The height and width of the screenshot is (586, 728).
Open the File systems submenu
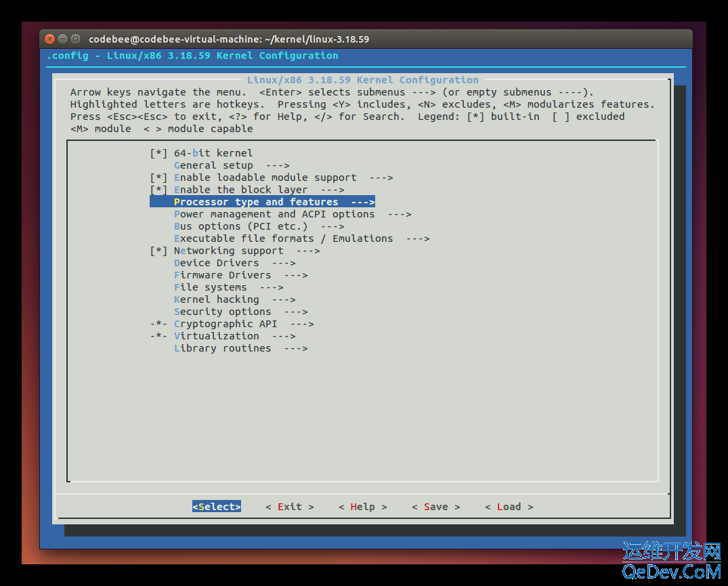pyautogui.click(x=228, y=287)
